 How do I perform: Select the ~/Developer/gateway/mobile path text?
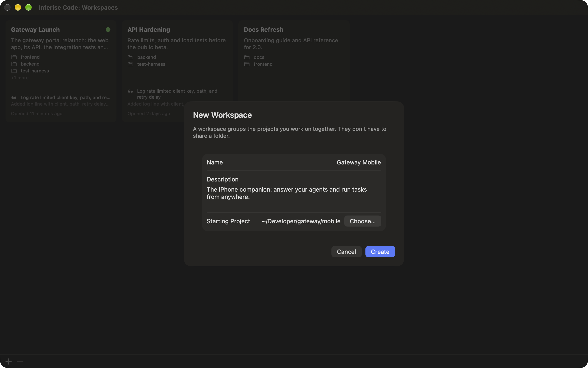point(301,221)
